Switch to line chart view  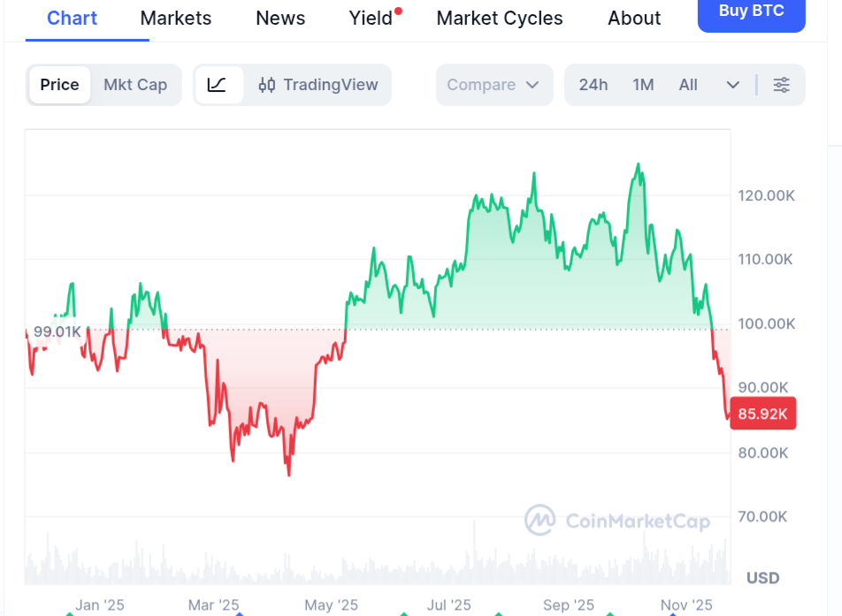[218, 85]
